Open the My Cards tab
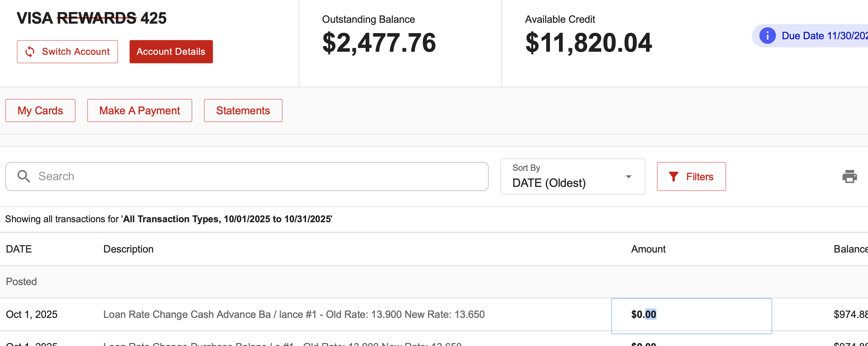 [40, 110]
